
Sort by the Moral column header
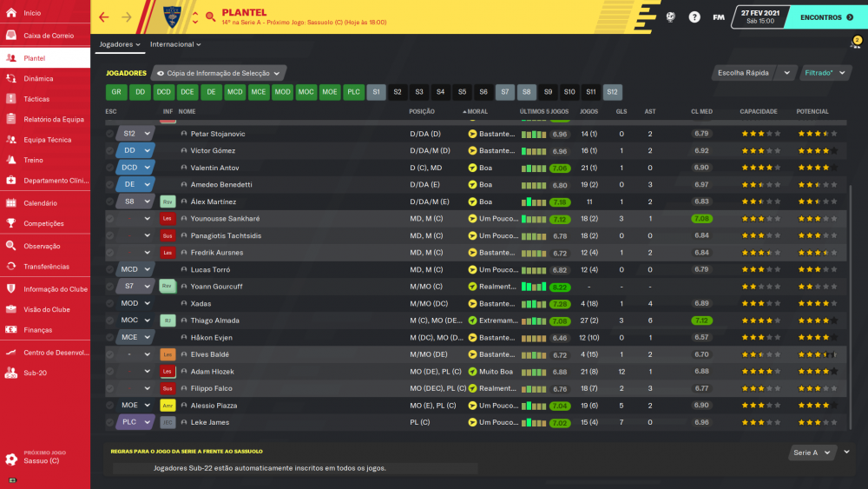pos(477,112)
